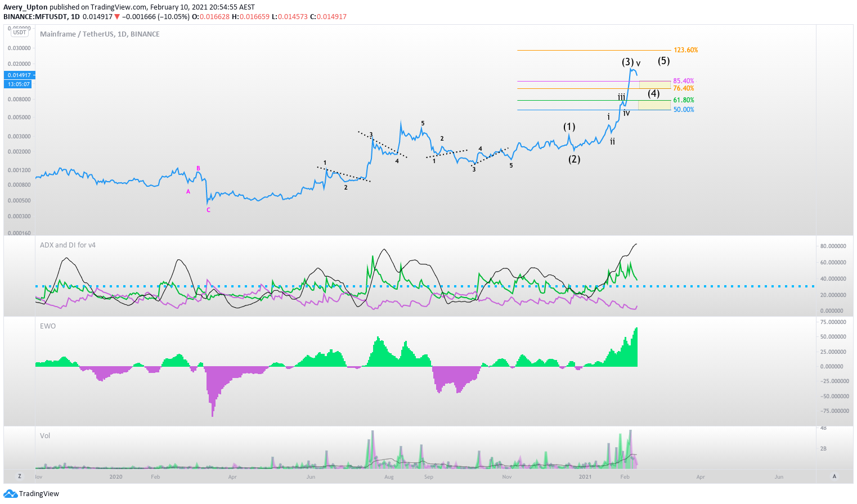Click 2021 on the time axis

(x=585, y=476)
